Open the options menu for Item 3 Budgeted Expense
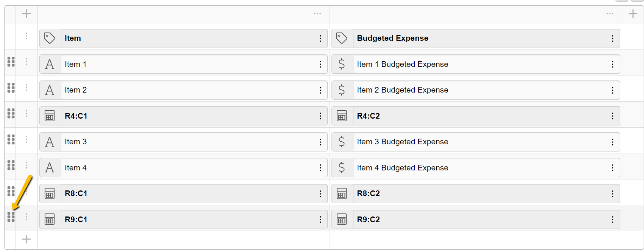This screenshot has height=252, width=644. (x=612, y=142)
